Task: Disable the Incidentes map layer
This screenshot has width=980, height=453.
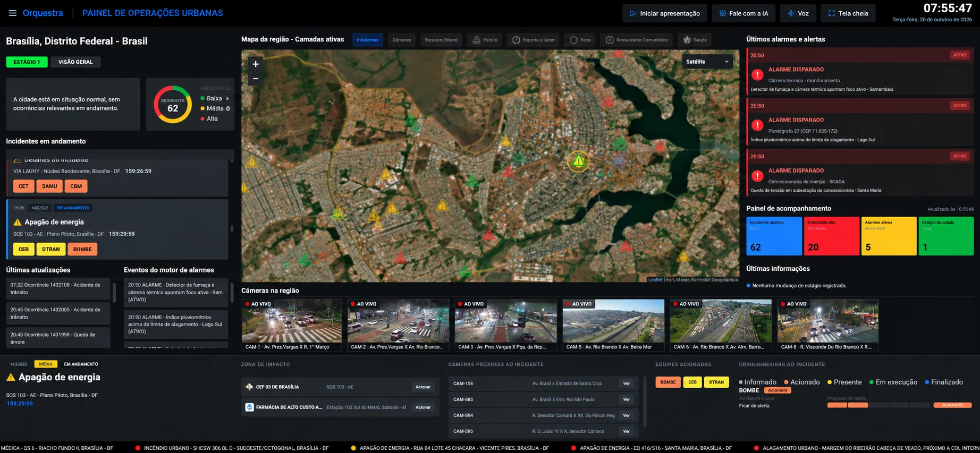Action: [x=368, y=40]
